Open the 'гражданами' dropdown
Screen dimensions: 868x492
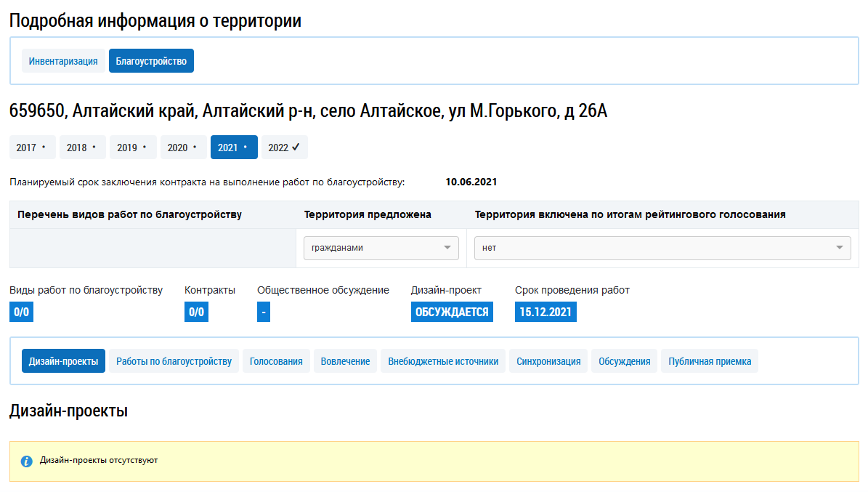381,248
